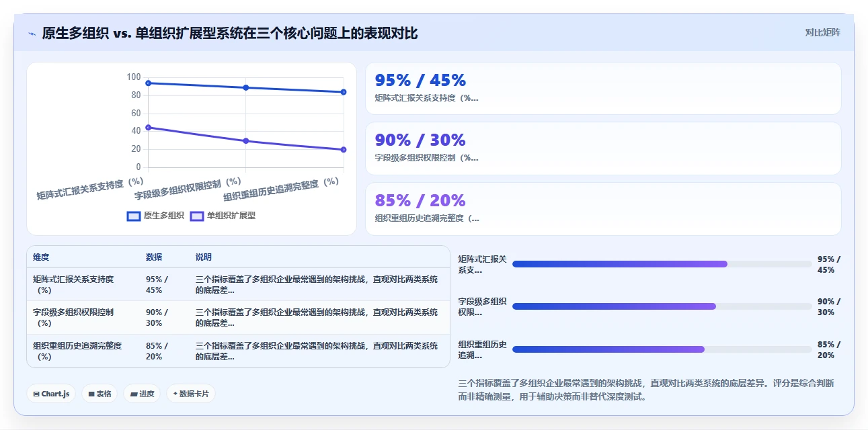
Task: Click the 单组织扩展型 legend color box
Action: coord(197,216)
